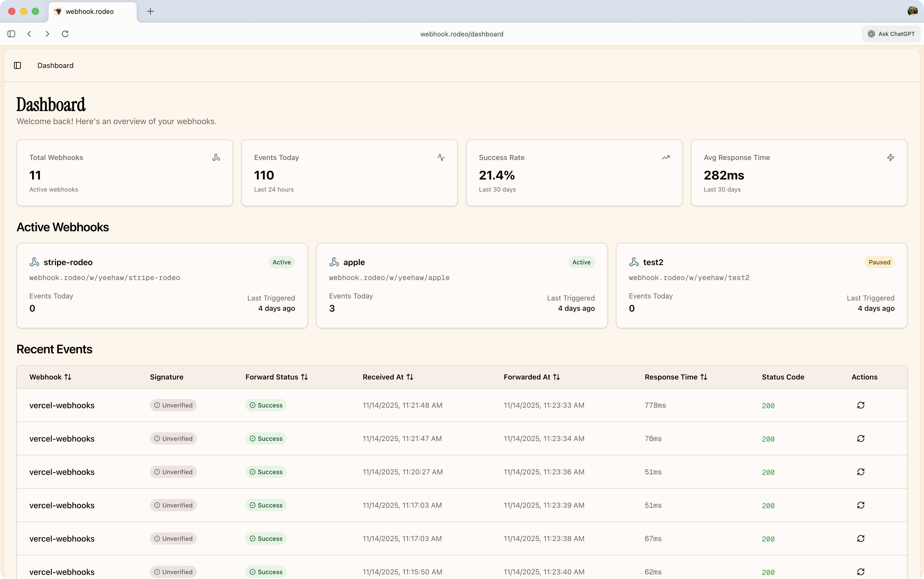Replay the bottom vercel-webhooks event
924x579 pixels.
860,572
